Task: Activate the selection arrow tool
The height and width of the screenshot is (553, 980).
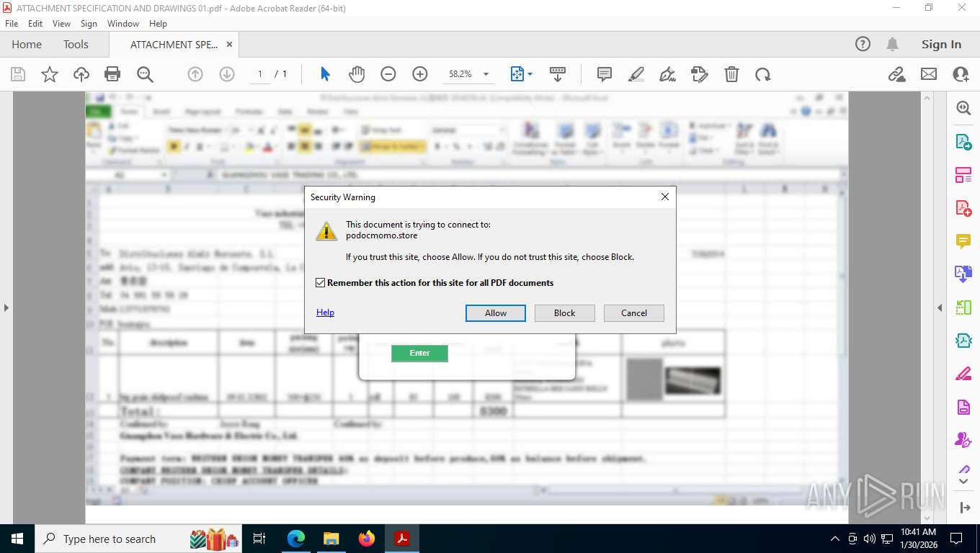Action: coord(324,74)
